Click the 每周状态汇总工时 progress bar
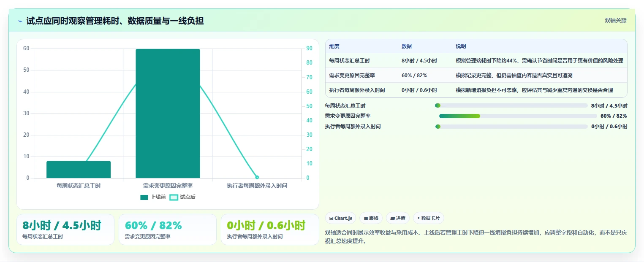The width and height of the screenshot is (644, 262). (x=511, y=105)
